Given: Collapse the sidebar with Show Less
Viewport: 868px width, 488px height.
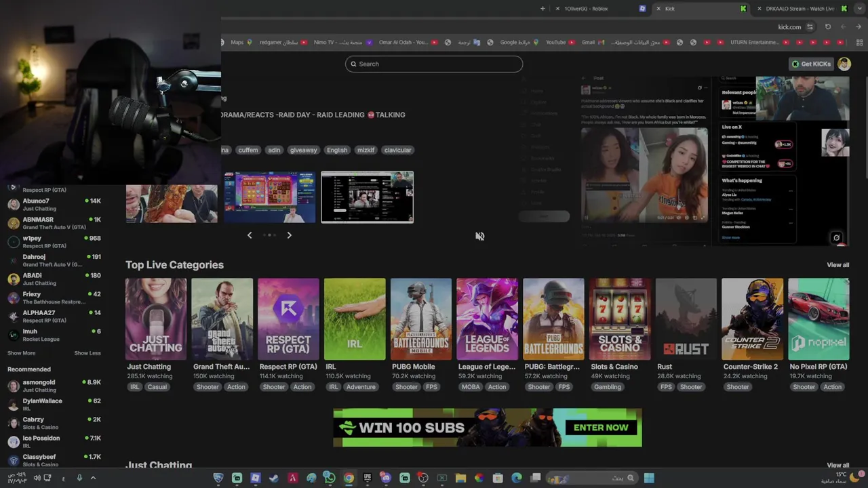Looking at the screenshot, I should coord(87,353).
